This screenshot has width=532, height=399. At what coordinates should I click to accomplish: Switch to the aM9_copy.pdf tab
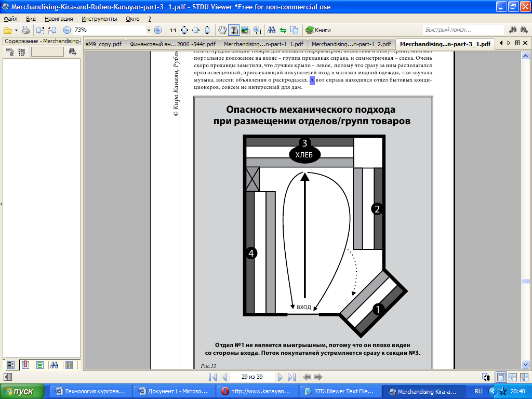(104, 44)
